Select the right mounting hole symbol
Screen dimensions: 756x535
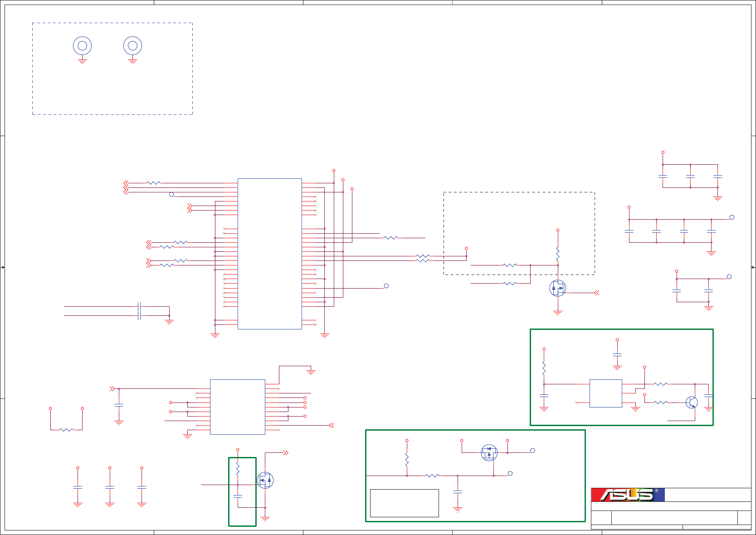(133, 46)
